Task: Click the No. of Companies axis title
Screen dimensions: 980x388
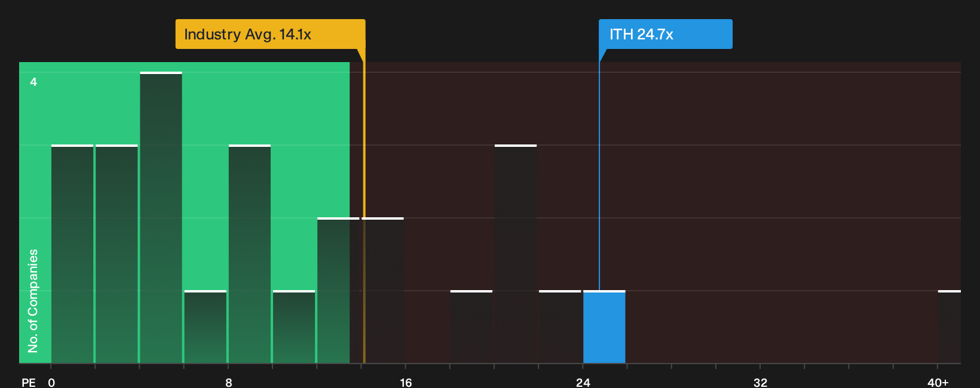Action: pos(33,300)
